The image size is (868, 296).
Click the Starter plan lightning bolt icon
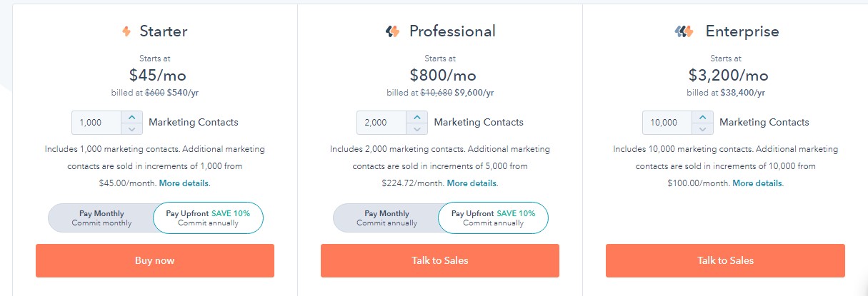click(x=126, y=31)
